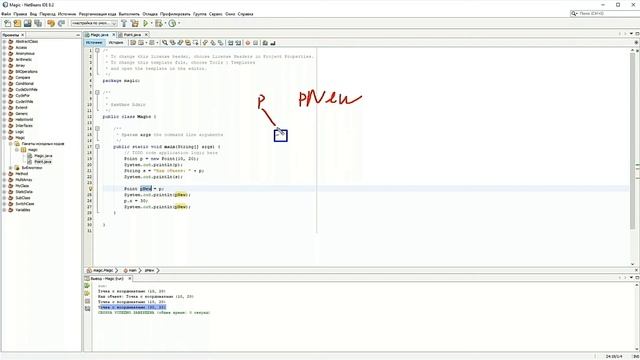The image size is (640, 360).
Task: Open the Правка menu
Action: click(x=20, y=14)
